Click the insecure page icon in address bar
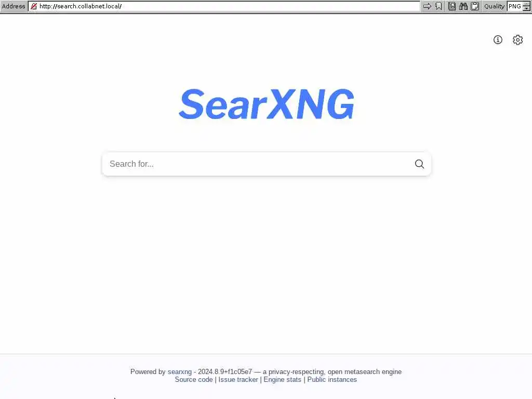The width and height of the screenshot is (532, 399). pos(34,6)
